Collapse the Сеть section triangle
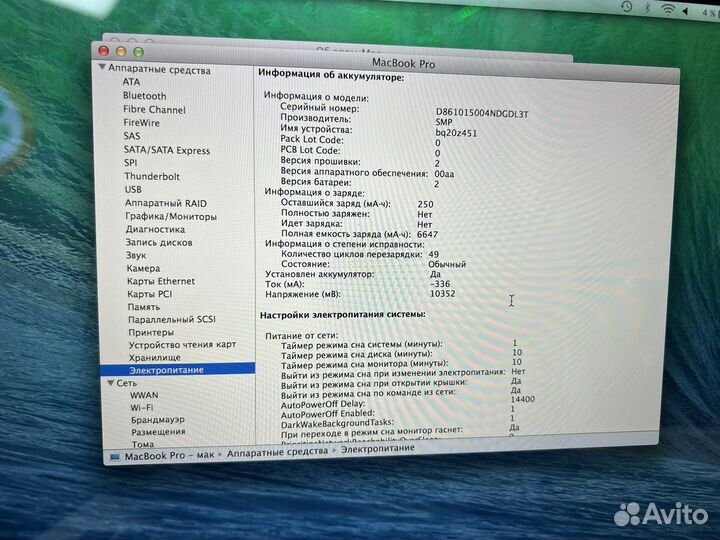720x540 pixels. [111, 382]
